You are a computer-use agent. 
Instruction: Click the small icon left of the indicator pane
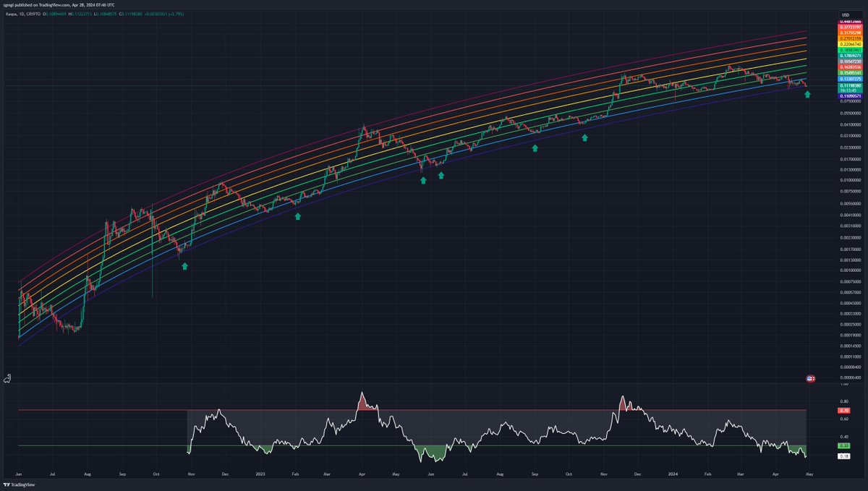(x=7, y=377)
